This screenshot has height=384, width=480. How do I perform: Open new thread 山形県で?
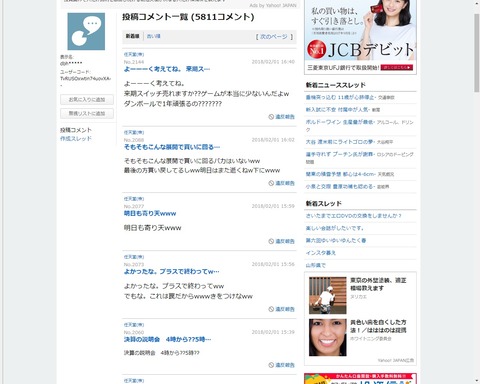click(316, 265)
